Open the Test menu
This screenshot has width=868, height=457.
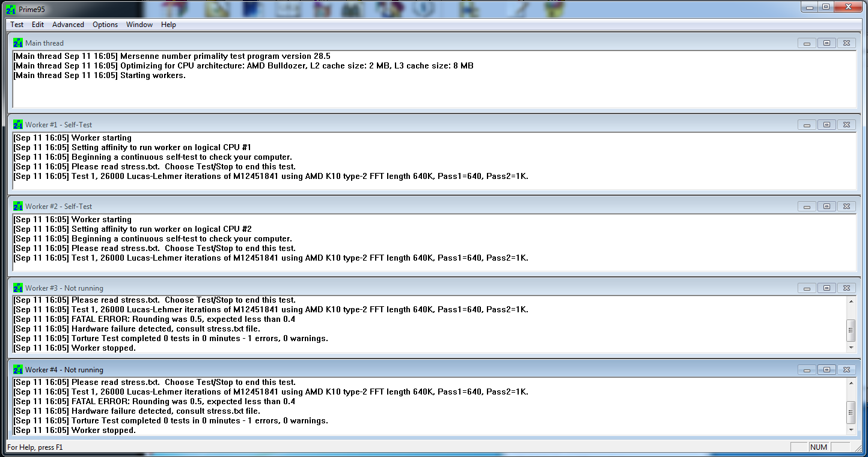17,25
